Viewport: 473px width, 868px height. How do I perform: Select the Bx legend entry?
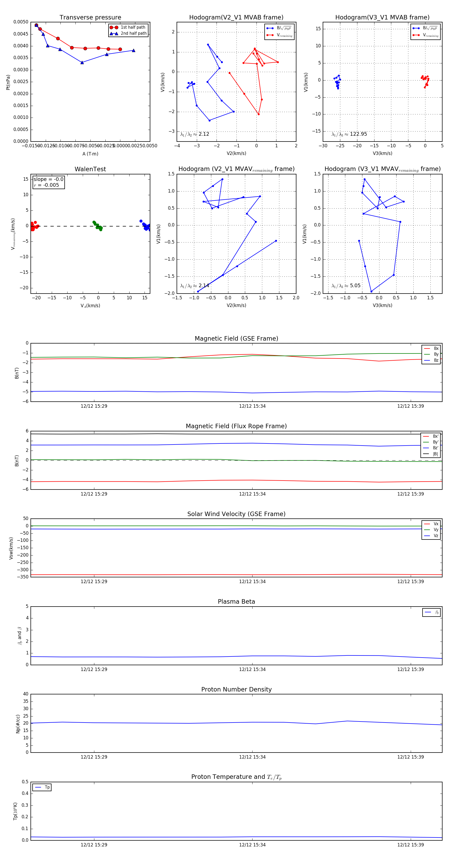click(431, 349)
